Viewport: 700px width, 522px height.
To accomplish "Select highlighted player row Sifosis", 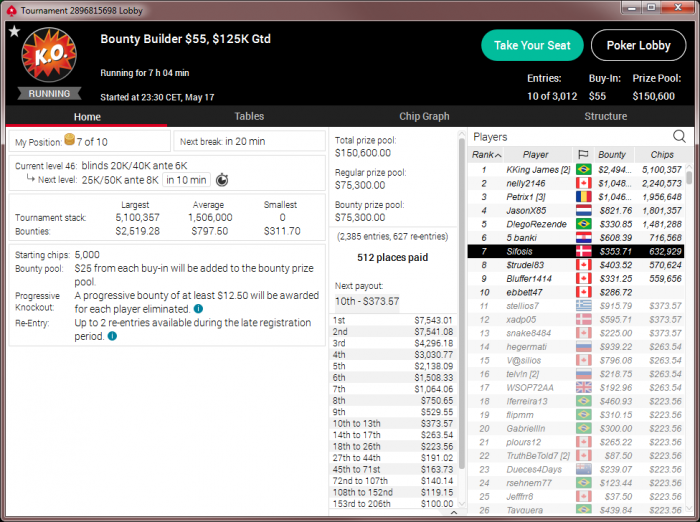I will (576, 251).
